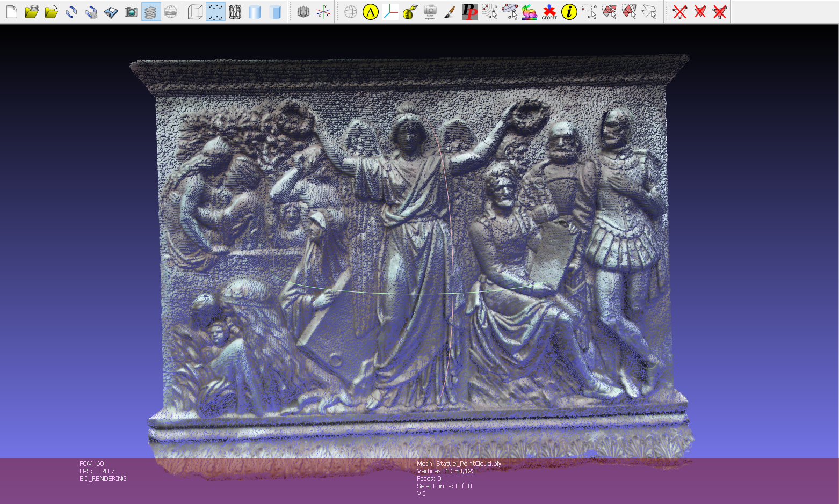This screenshot has width=839, height=504.
Task: Toggle the XYZ axis display
Action: tap(323, 12)
